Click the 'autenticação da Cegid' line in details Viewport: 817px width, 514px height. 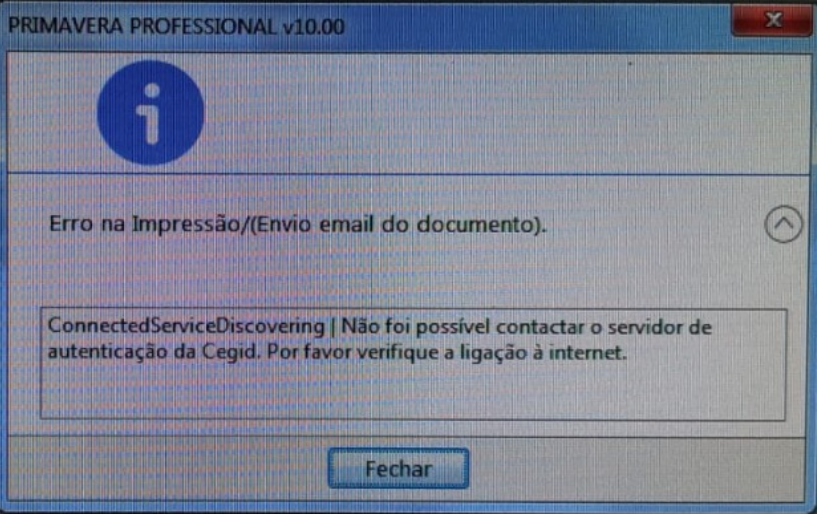click(153, 352)
